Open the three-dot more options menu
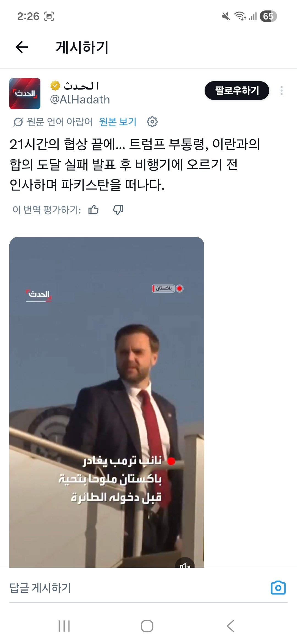Viewport: 297px width, 644px height. (281, 91)
